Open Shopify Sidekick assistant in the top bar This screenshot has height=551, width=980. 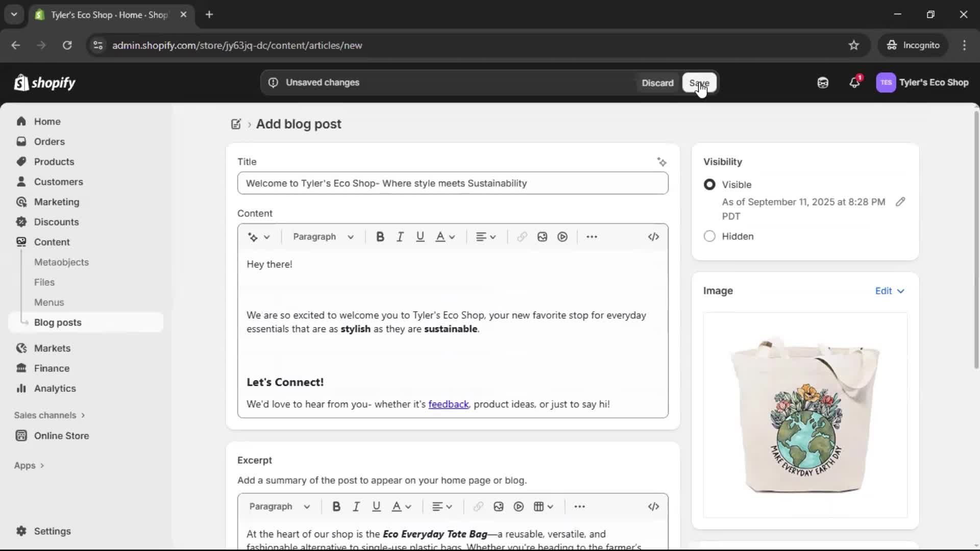tap(823, 82)
